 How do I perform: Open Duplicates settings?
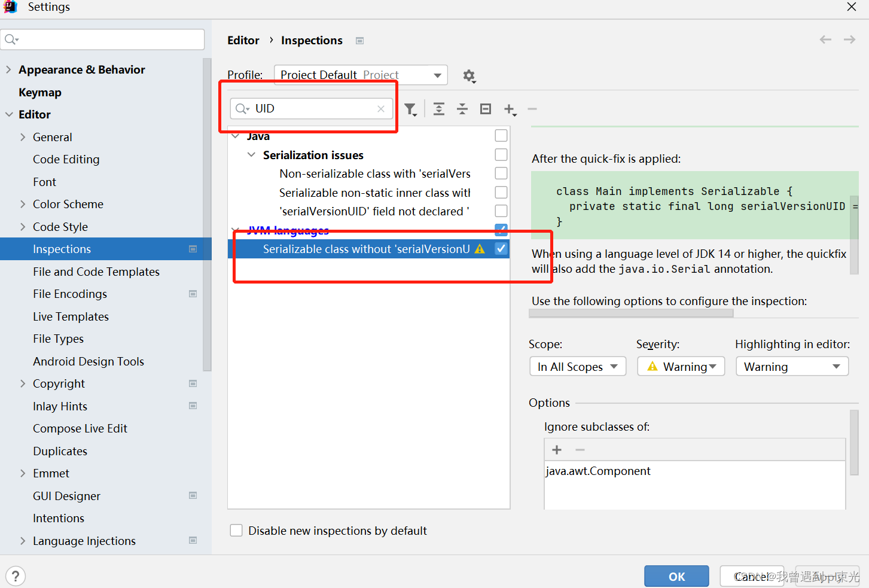pos(60,451)
